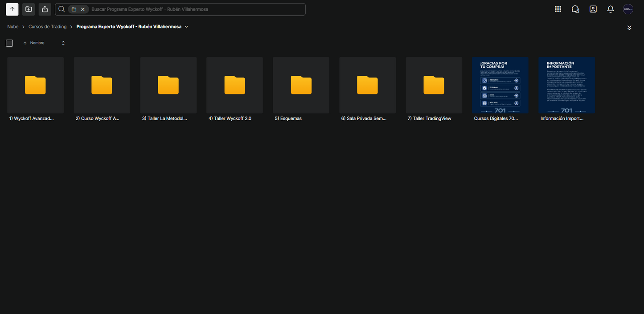
Task: Open the apps grid menu
Action: [558, 9]
